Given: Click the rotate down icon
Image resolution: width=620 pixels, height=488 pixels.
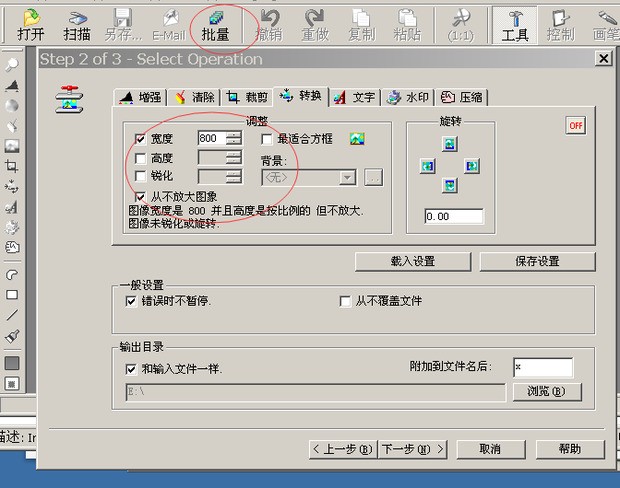Looking at the screenshot, I should pyautogui.click(x=450, y=185).
